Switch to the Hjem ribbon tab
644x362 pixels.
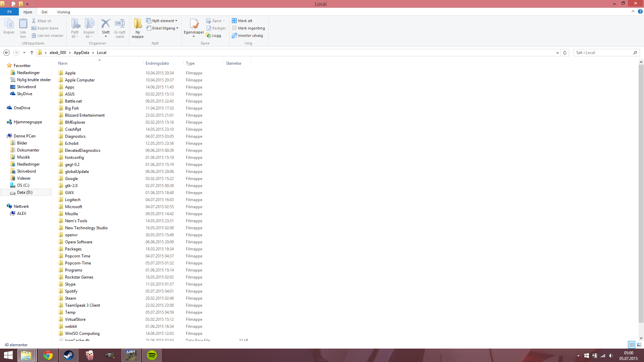click(x=28, y=12)
